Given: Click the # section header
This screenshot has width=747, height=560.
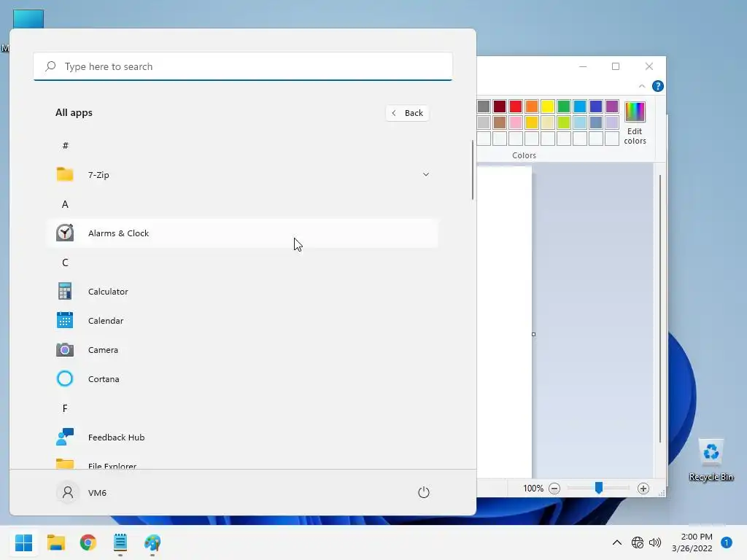Looking at the screenshot, I should click(65, 145).
